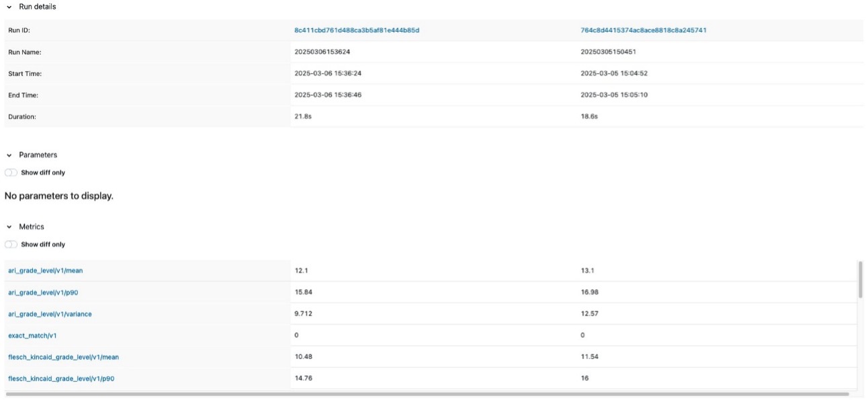Select the 18.6s duration value

(589, 116)
